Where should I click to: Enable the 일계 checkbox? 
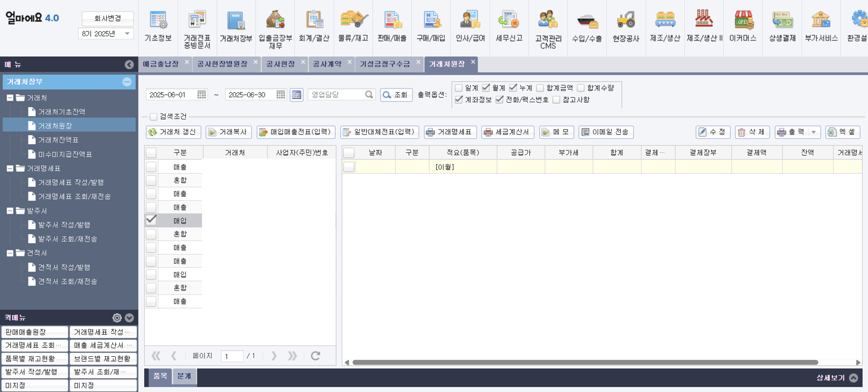[x=459, y=88]
